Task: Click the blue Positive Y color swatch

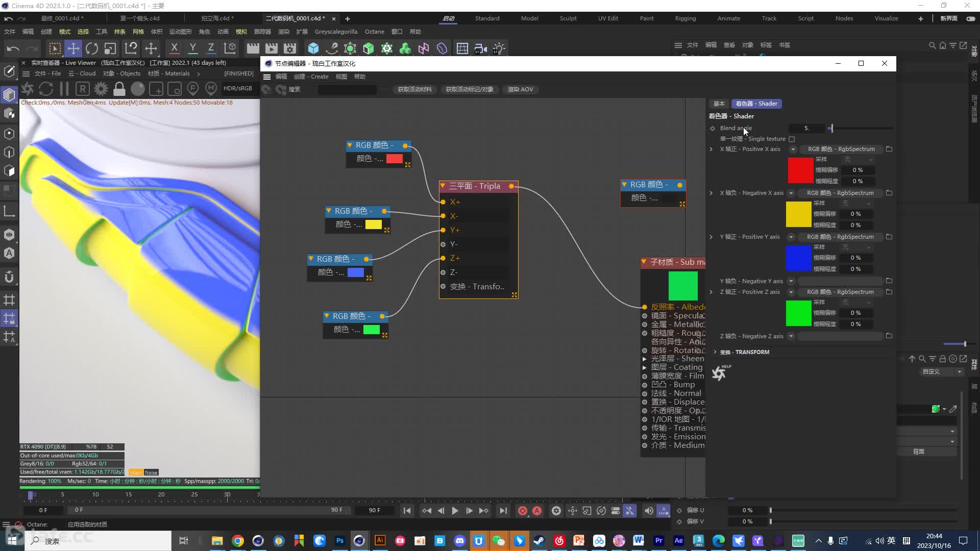Action: [798, 258]
